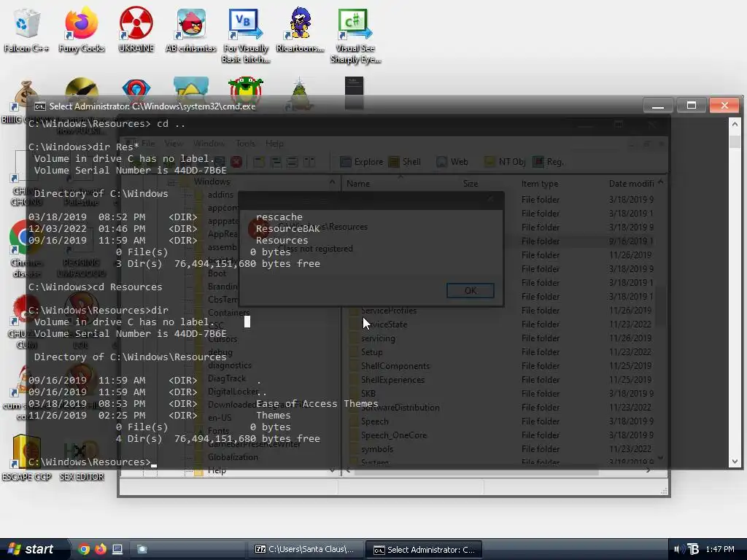
Task: Click file list horizontal scroll left arrow
Action: pos(348,470)
